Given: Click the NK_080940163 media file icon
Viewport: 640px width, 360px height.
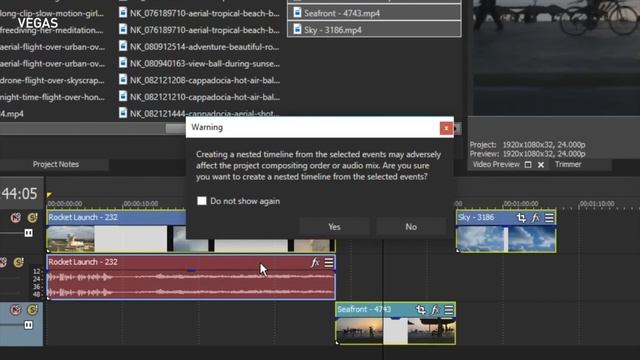Looking at the screenshot, I should (123, 62).
